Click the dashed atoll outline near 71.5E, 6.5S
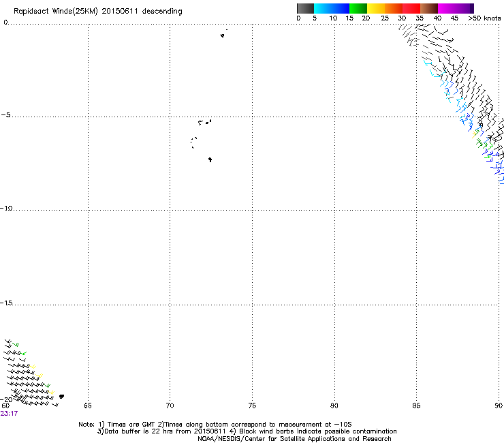Image resolution: width=504 pixels, height=443 pixels. [193, 142]
